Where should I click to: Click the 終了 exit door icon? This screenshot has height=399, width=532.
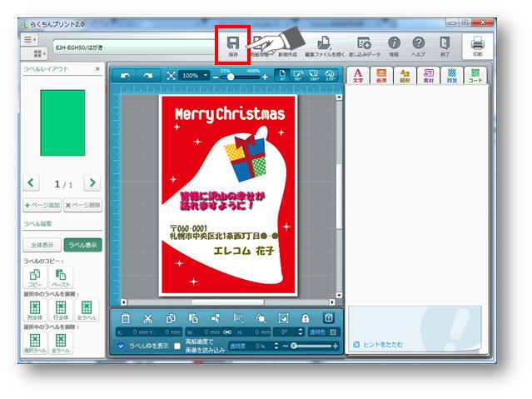pyautogui.click(x=445, y=46)
